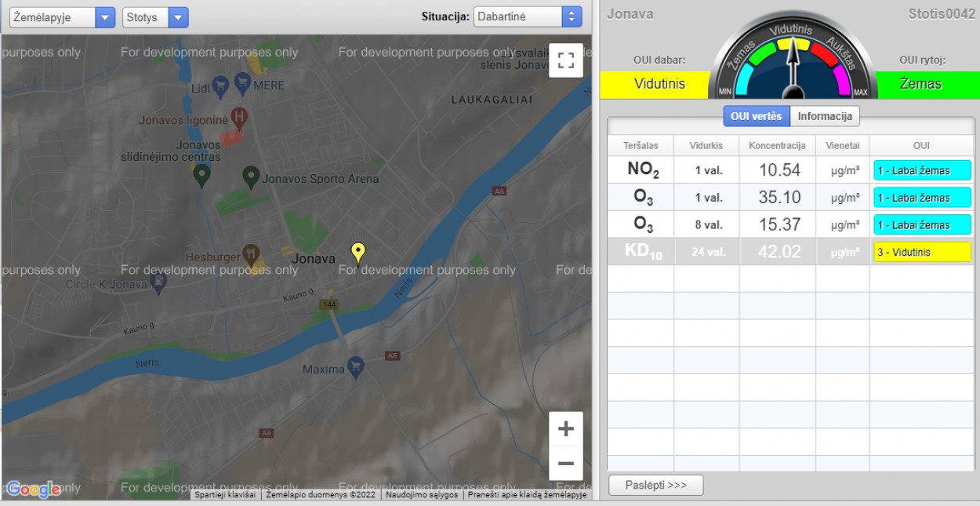Screen dimensions: 980x506
Task: Click the Lidl store marker
Action: [220, 83]
